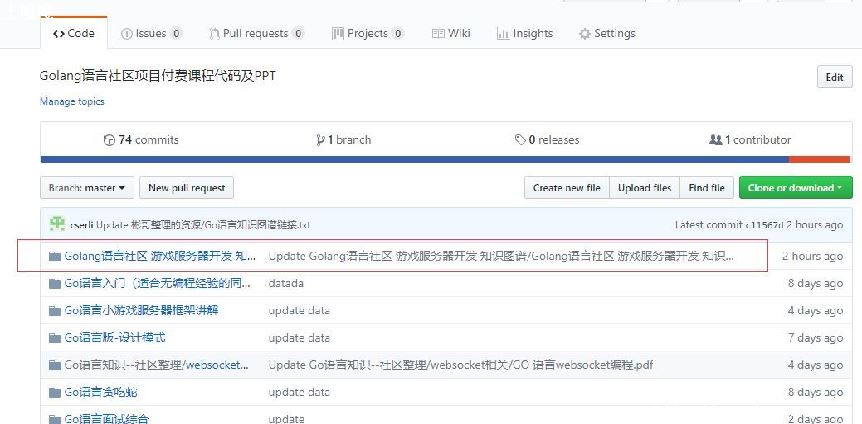View the 0 releases page
The width and height of the screenshot is (862, 424).
coord(547,140)
